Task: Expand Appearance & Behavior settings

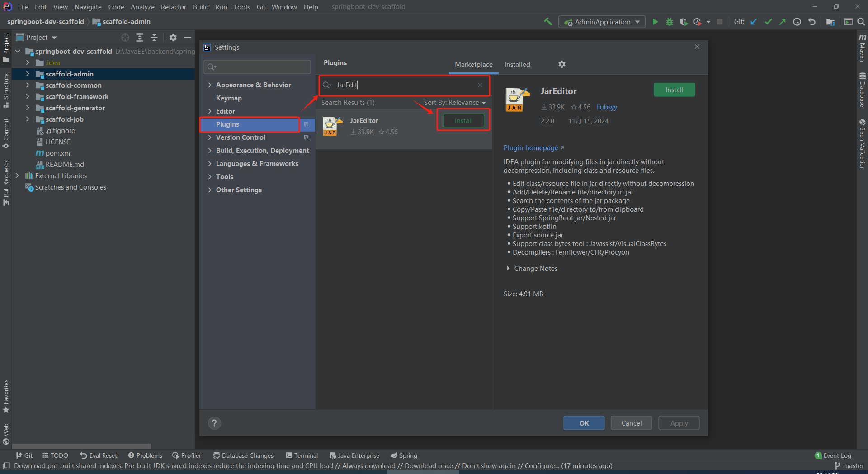Action: pyautogui.click(x=210, y=85)
